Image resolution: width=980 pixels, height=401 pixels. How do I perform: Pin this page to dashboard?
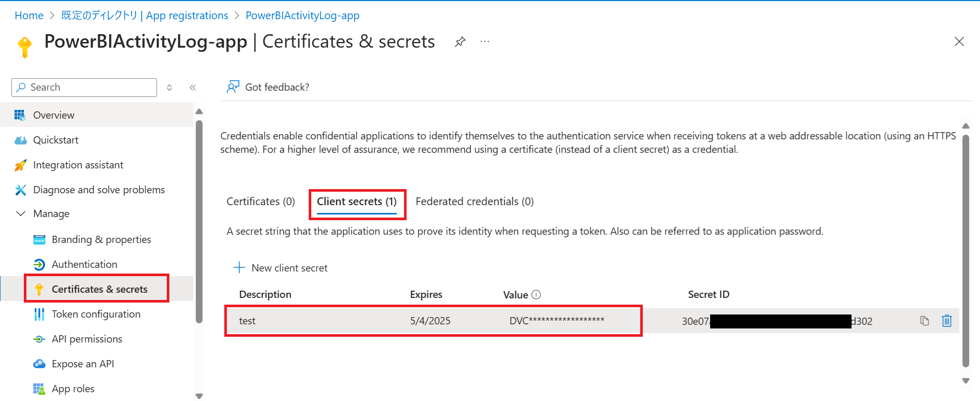tap(460, 41)
